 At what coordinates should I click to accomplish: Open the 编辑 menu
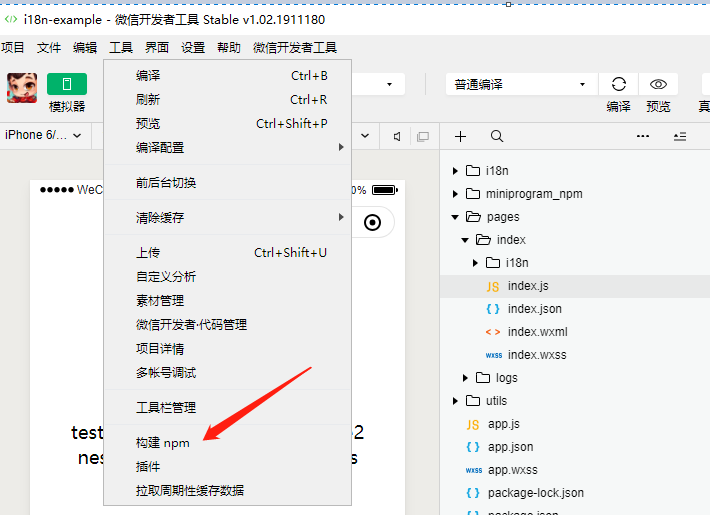pos(85,48)
